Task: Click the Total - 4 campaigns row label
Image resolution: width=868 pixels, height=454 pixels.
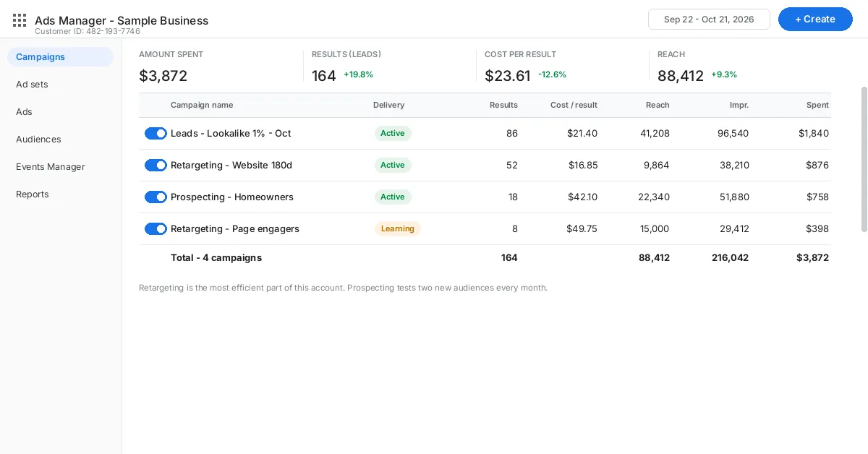Action: (x=216, y=258)
